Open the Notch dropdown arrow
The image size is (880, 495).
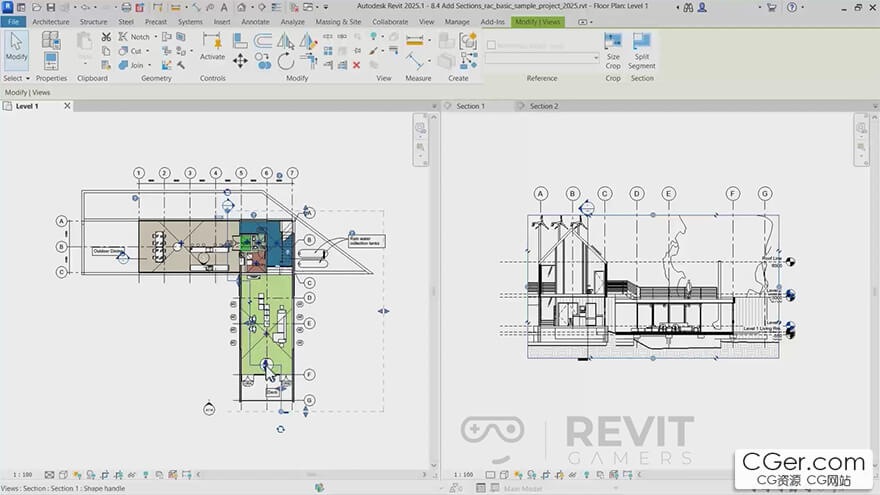point(156,36)
